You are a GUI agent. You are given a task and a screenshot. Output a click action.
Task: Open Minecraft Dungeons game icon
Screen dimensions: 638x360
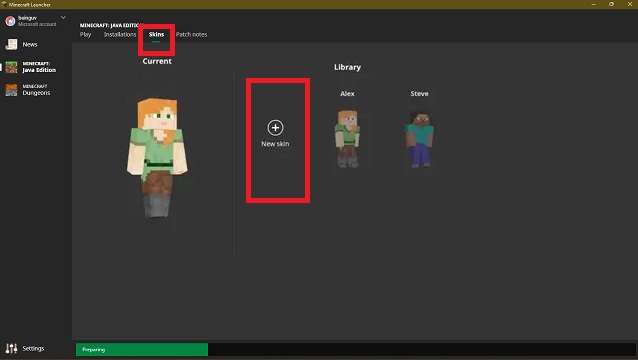click(11, 90)
